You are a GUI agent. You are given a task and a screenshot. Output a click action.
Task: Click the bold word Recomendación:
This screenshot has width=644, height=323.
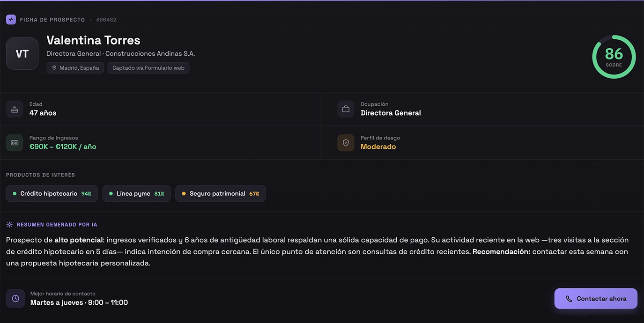[502, 251]
